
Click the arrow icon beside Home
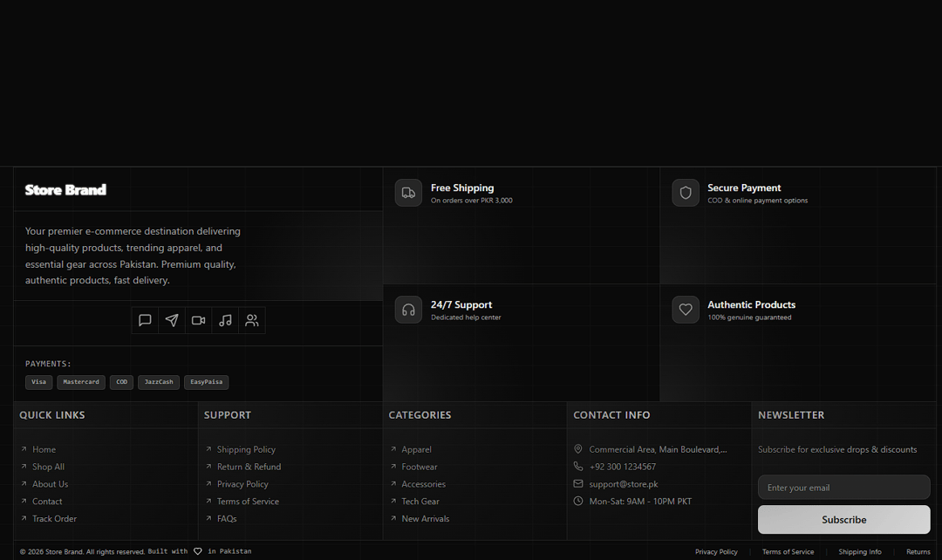click(x=24, y=449)
